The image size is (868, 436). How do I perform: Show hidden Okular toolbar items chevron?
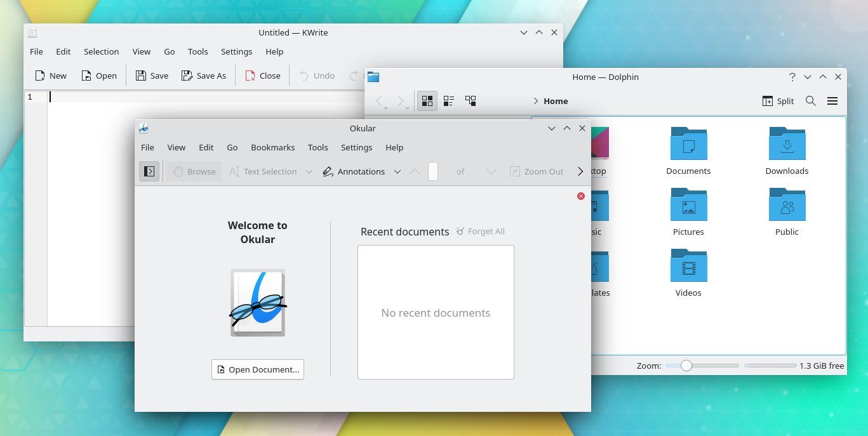[x=580, y=171]
